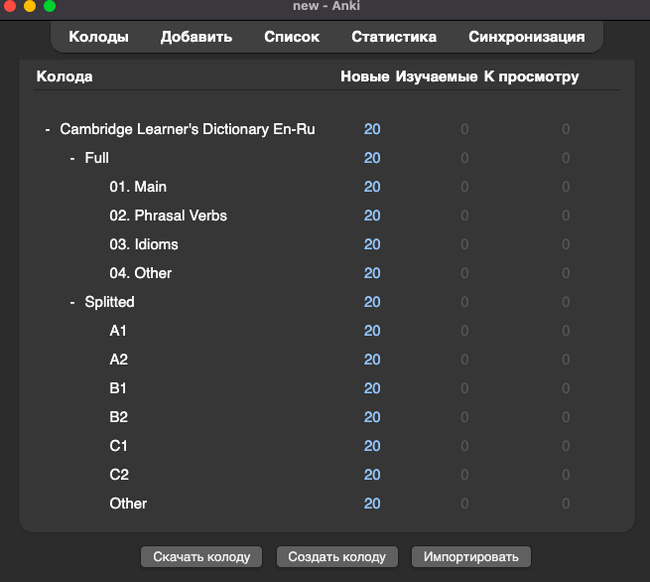This screenshot has height=582, width=650.
Task: Open the Колоды tab
Action: click(x=99, y=37)
